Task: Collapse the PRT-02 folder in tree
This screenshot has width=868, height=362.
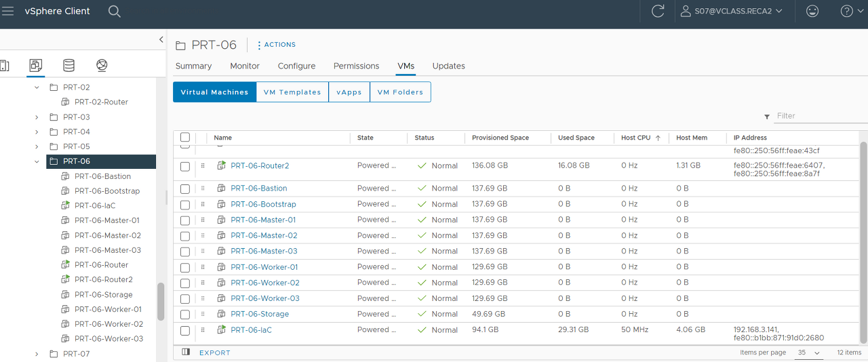Action: 37,87
